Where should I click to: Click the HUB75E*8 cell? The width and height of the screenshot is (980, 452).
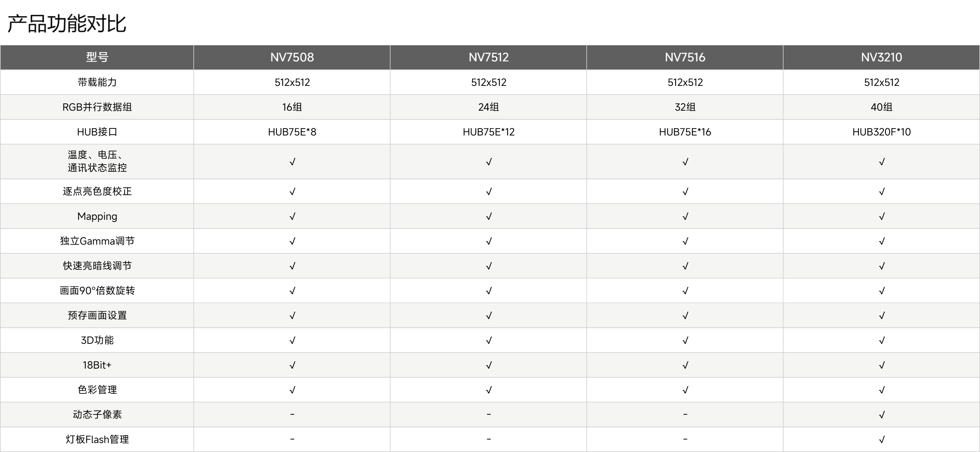point(292,132)
